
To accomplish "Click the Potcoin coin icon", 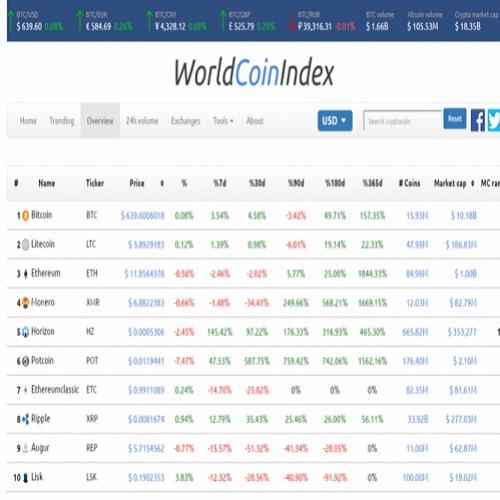I will pos(25,361).
